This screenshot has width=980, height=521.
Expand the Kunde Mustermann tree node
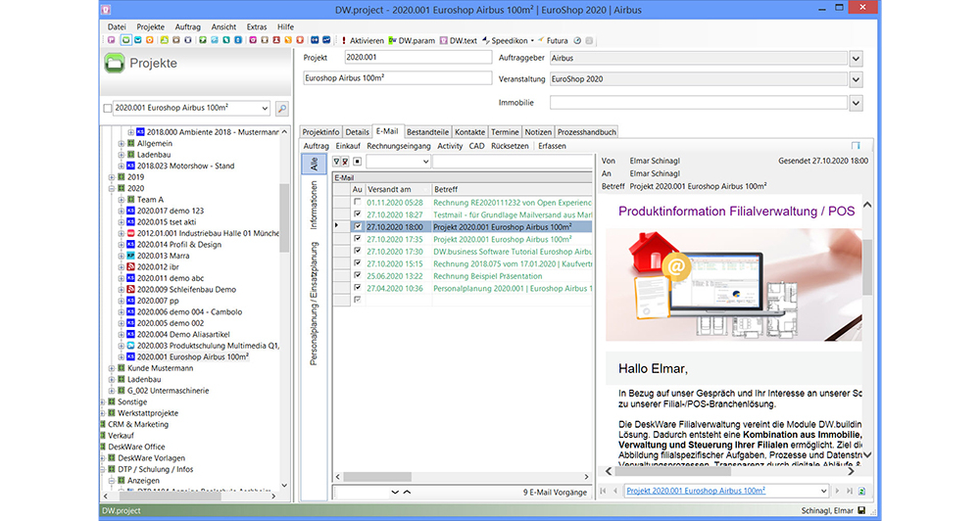point(112,368)
